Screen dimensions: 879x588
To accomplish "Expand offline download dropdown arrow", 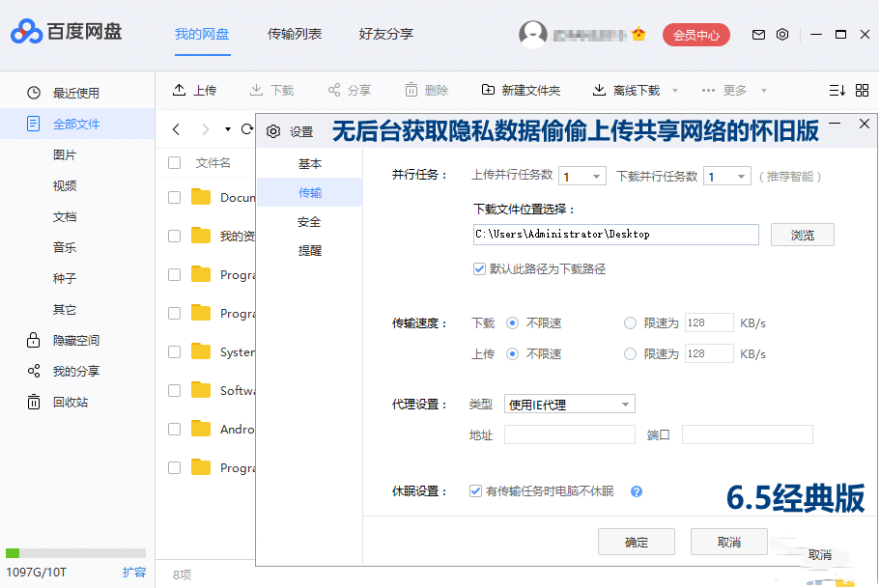I will coord(675,90).
